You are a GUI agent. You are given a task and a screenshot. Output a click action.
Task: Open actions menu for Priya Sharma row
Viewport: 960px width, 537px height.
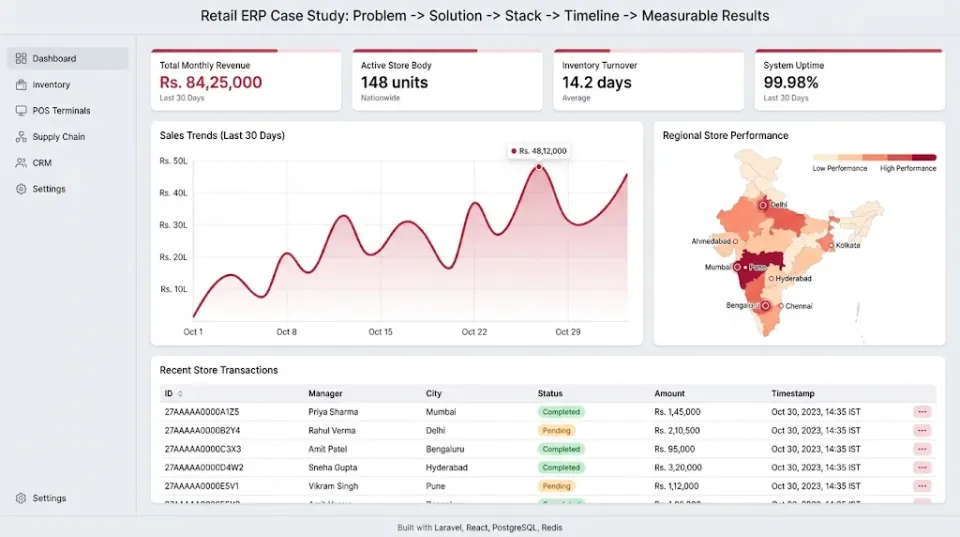point(922,412)
